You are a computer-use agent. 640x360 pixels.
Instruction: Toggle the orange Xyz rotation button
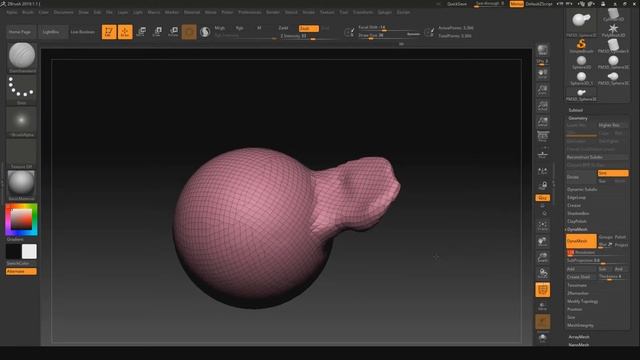point(542,198)
